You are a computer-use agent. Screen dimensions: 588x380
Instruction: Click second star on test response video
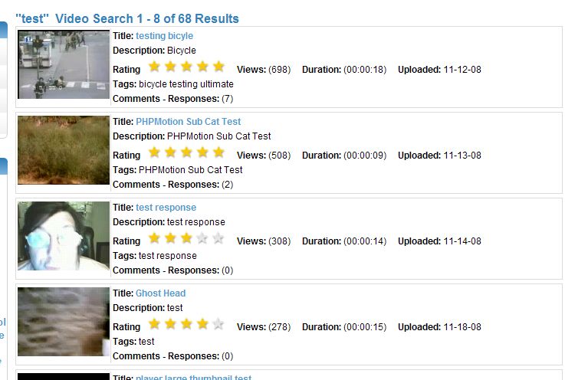point(170,238)
